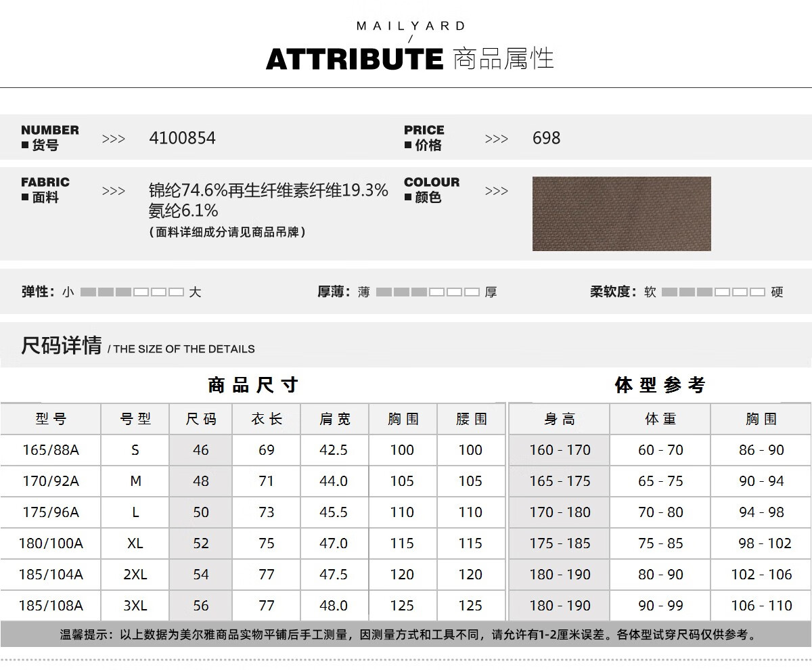The height and width of the screenshot is (670, 812).
Task: Click the 尺码详情 section heading
Action: (62, 345)
